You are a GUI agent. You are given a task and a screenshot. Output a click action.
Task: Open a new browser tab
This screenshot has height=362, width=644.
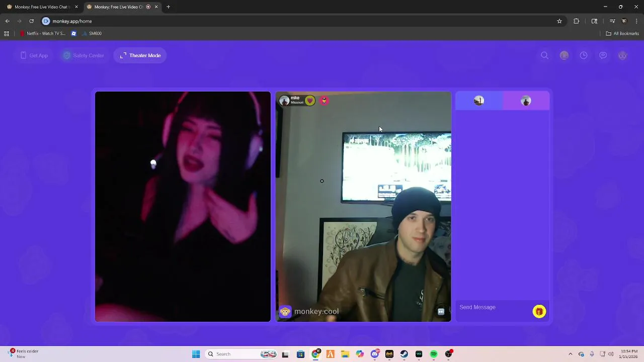168,7
